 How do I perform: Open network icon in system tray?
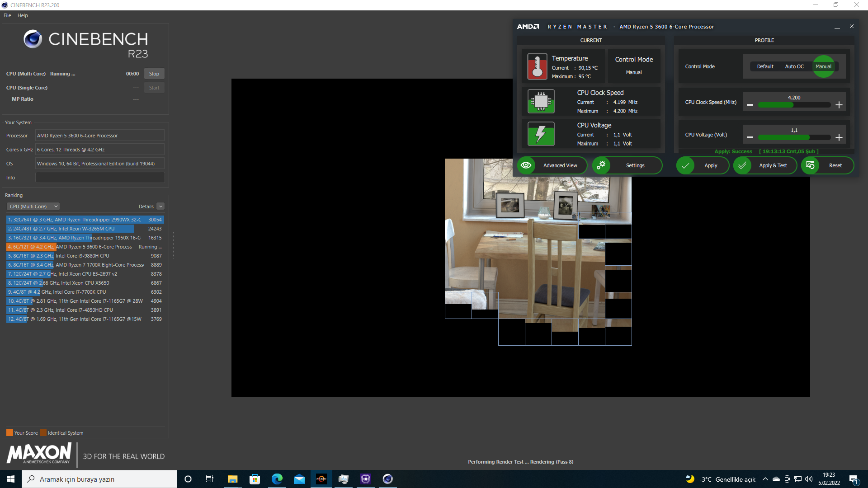(798, 479)
